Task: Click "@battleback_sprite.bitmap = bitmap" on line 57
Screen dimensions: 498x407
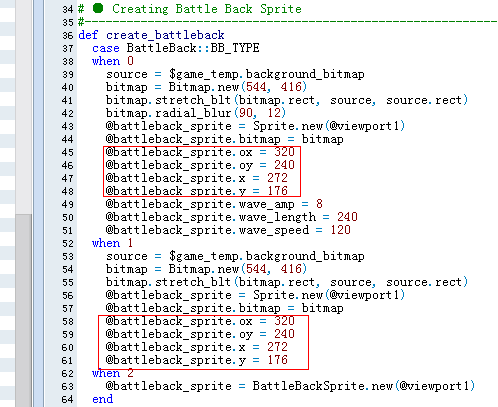Action: [x=225, y=308]
